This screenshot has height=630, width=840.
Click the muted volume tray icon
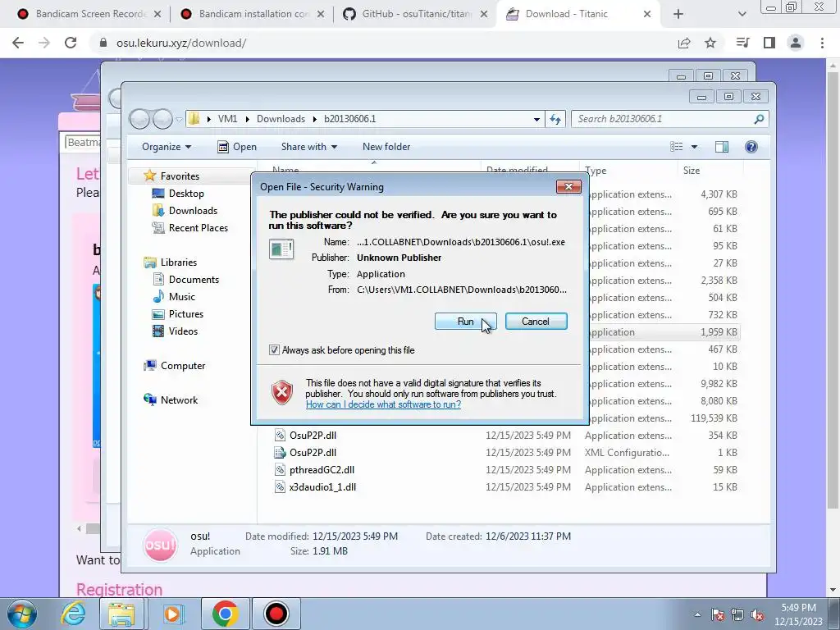pyautogui.click(x=757, y=614)
